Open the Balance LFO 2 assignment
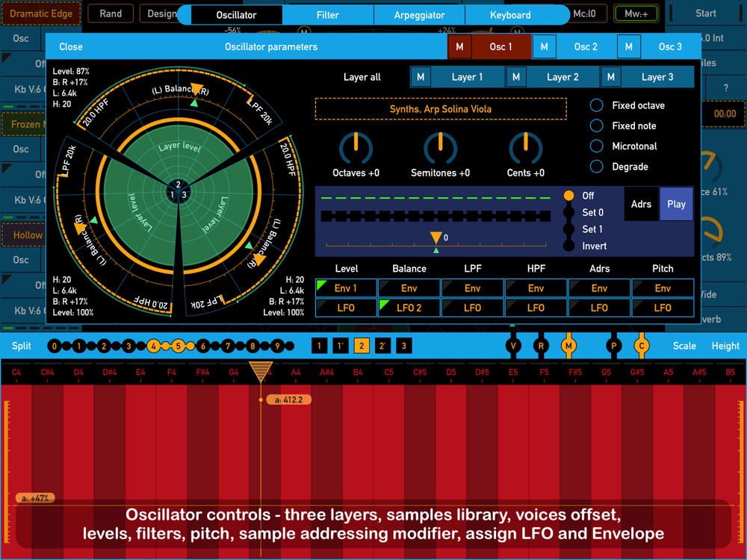The width and height of the screenshot is (747, 560). (x=409, y=308)
